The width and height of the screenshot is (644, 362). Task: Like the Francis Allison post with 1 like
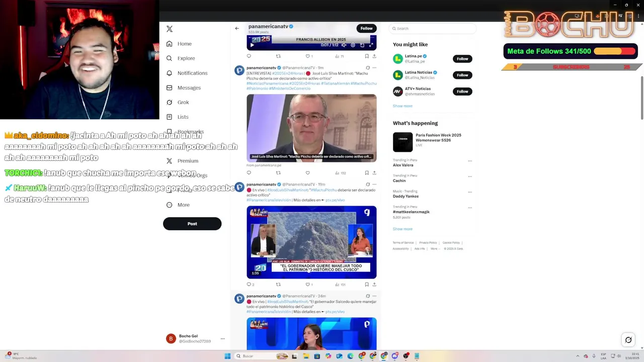point(309,56)
